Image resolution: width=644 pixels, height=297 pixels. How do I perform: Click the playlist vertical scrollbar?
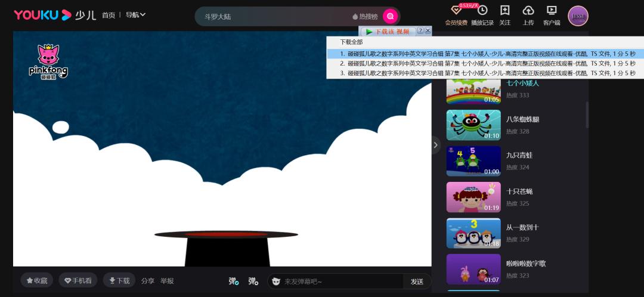point(587,115)
